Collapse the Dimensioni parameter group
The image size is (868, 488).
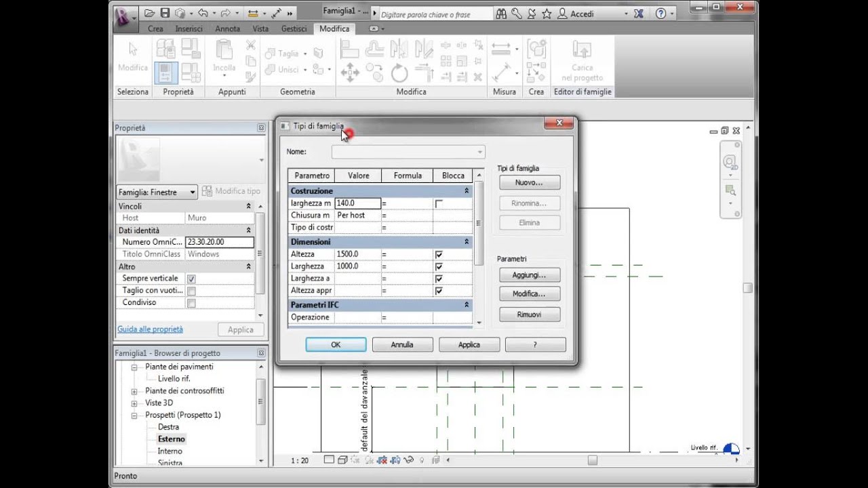pyautogui.click(x=467, y=241)
